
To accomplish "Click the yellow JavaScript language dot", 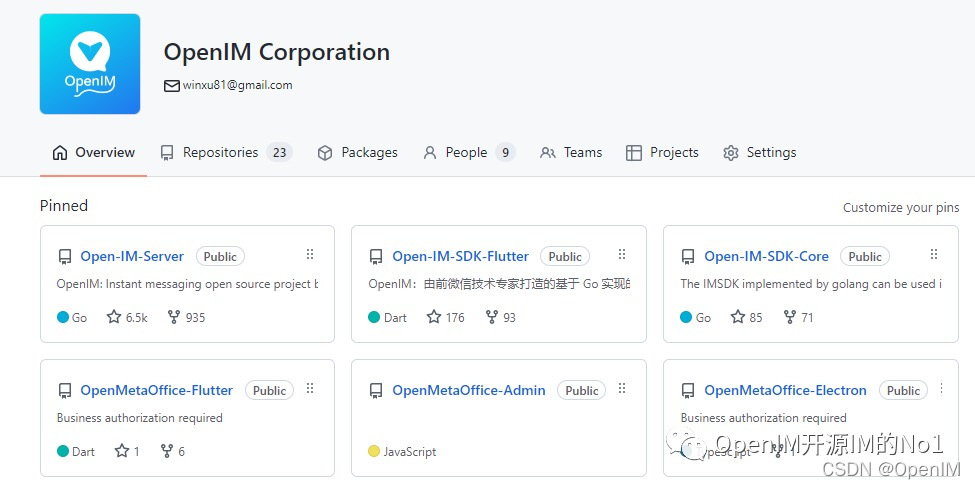I will 374,451.
